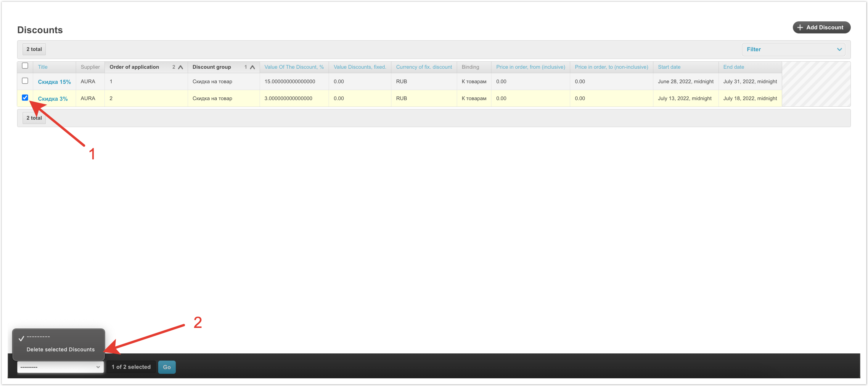Uncheck the Скидка 3% row checkbox
The width and height of the screenshot is (868, 386).
pos(25,98)
